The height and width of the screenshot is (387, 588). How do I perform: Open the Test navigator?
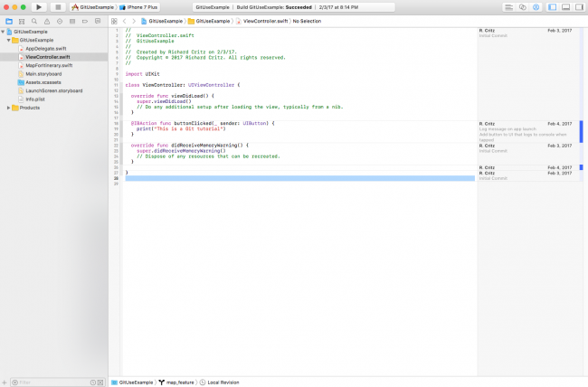pos(60,22)
